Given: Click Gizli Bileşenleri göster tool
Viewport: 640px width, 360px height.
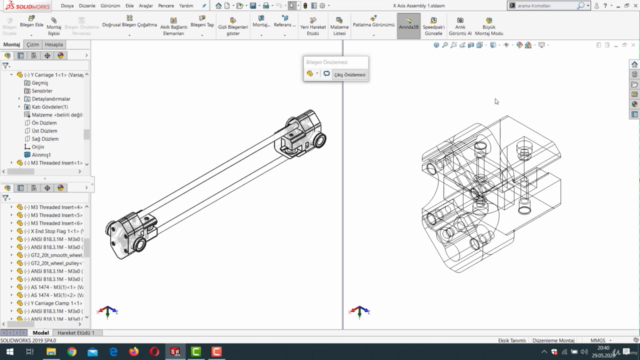Looking at the screenshot, I should click(x=233, y=27).
